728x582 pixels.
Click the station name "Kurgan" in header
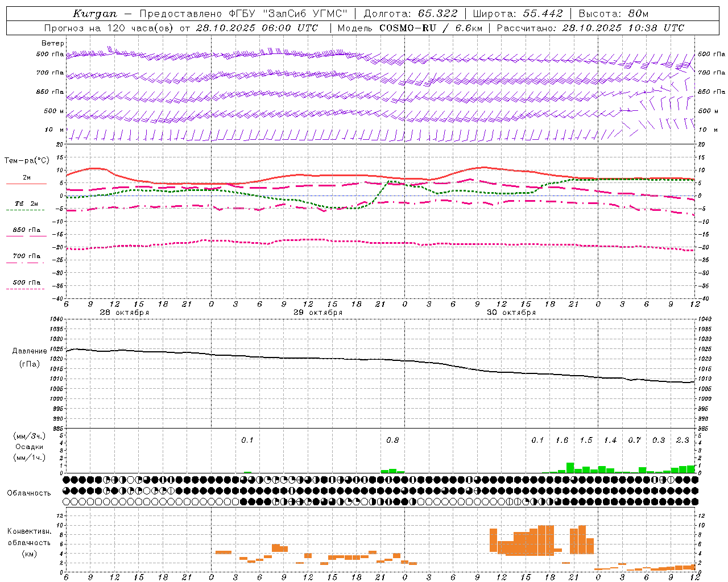point(94,14)
